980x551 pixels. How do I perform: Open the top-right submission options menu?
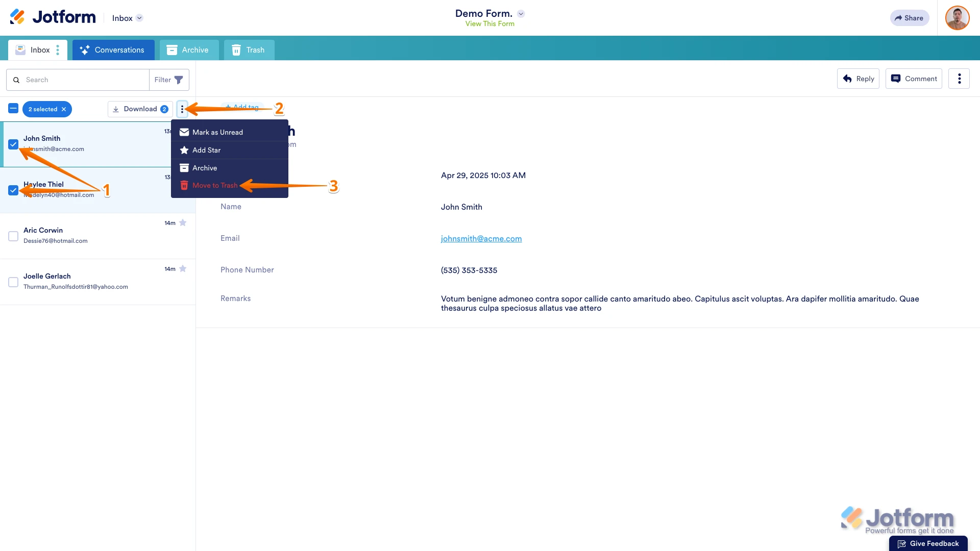(959, 79)
